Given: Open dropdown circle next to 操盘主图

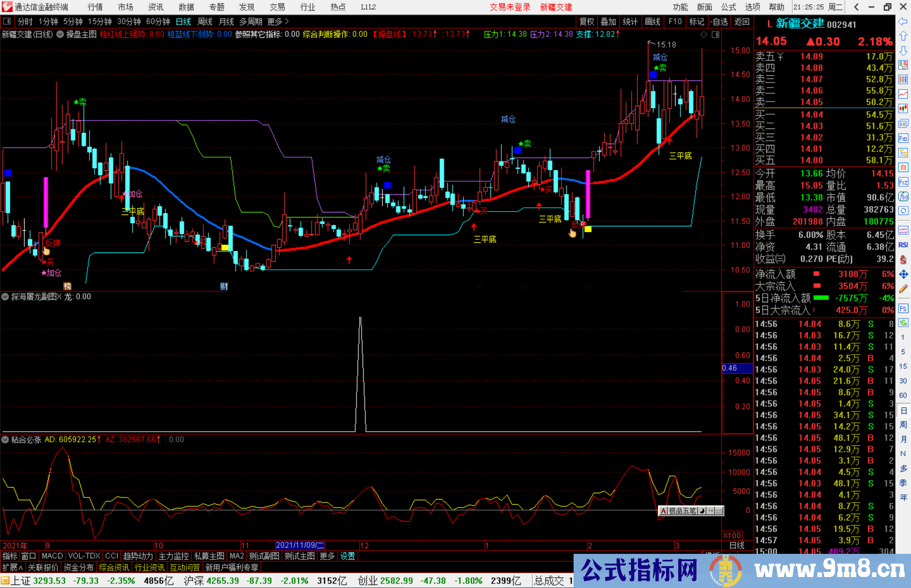Looking at the screenshot, I should click(60, 35).
